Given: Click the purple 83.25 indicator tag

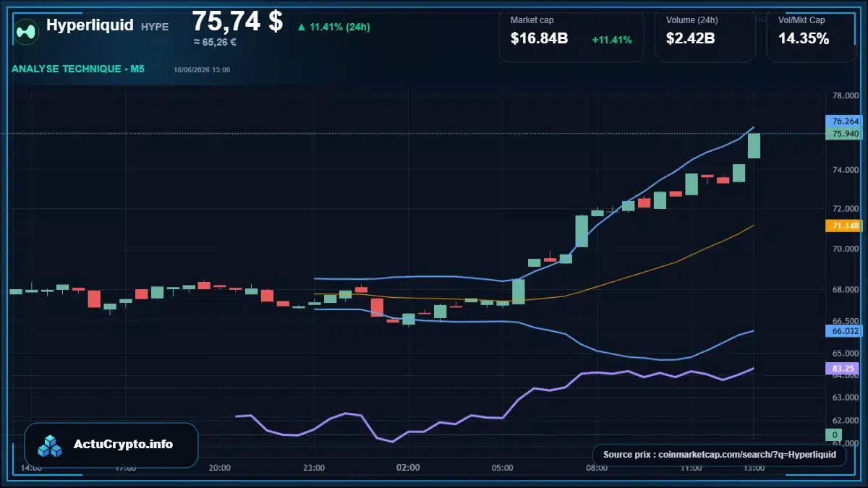Looking at the screenshot, I should pos(841,368).
